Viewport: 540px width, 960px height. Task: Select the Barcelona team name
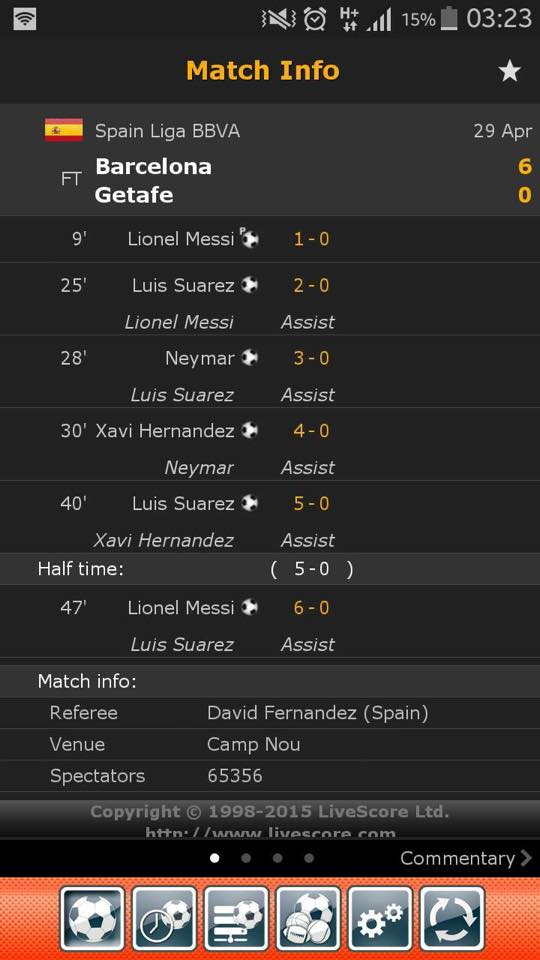pyautogui.click(x=154, y=167)
